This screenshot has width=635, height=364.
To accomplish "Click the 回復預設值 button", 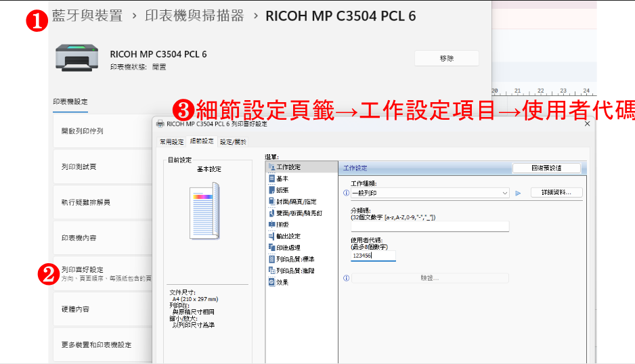I will [546, 168].
